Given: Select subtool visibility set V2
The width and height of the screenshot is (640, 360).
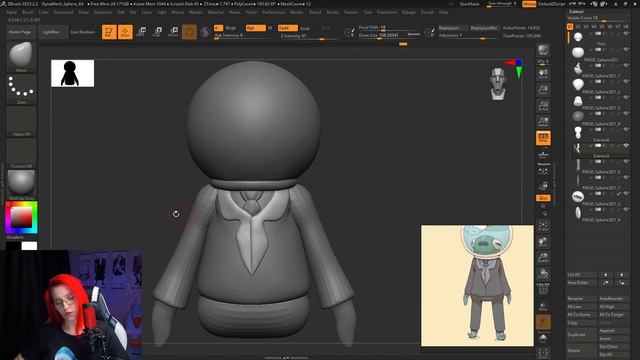Looking at the screenshot, I should [578, 27].
